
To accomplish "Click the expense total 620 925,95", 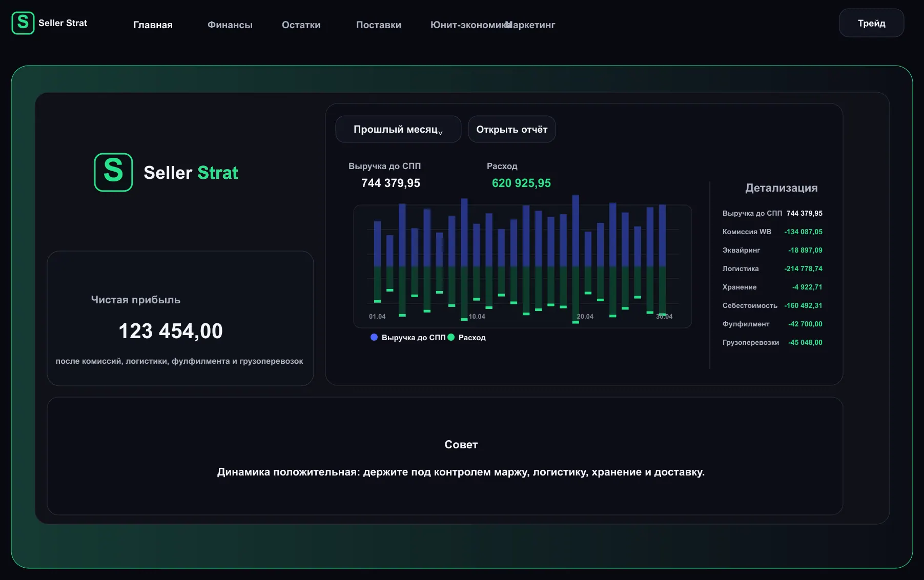I will (x=521, y=183).
